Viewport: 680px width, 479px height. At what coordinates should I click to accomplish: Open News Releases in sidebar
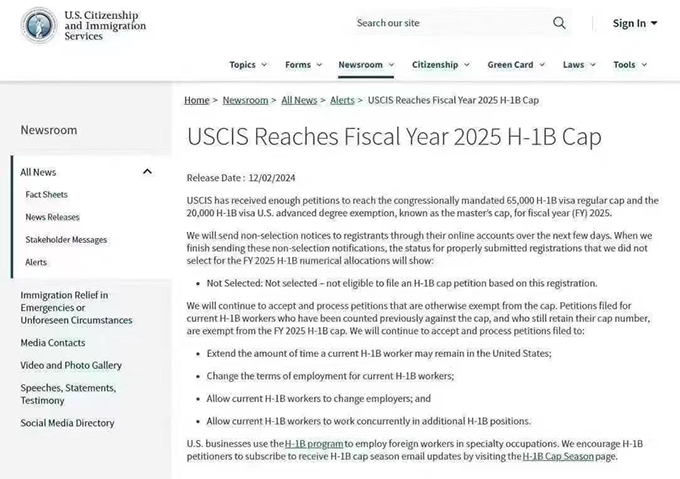52,217
